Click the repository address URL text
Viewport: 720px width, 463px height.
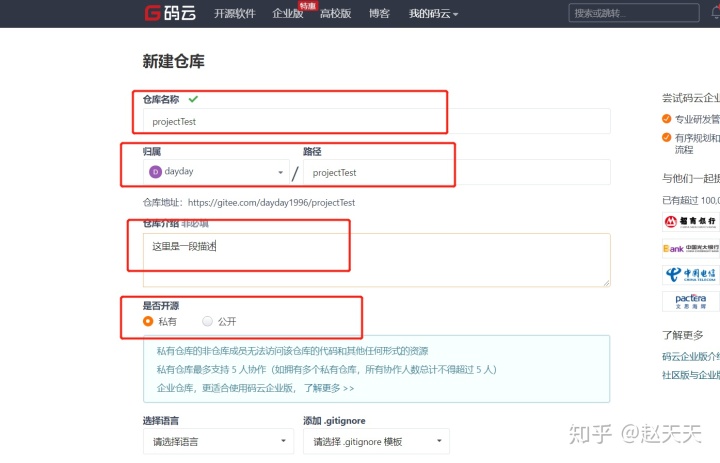tap(271, 203)
